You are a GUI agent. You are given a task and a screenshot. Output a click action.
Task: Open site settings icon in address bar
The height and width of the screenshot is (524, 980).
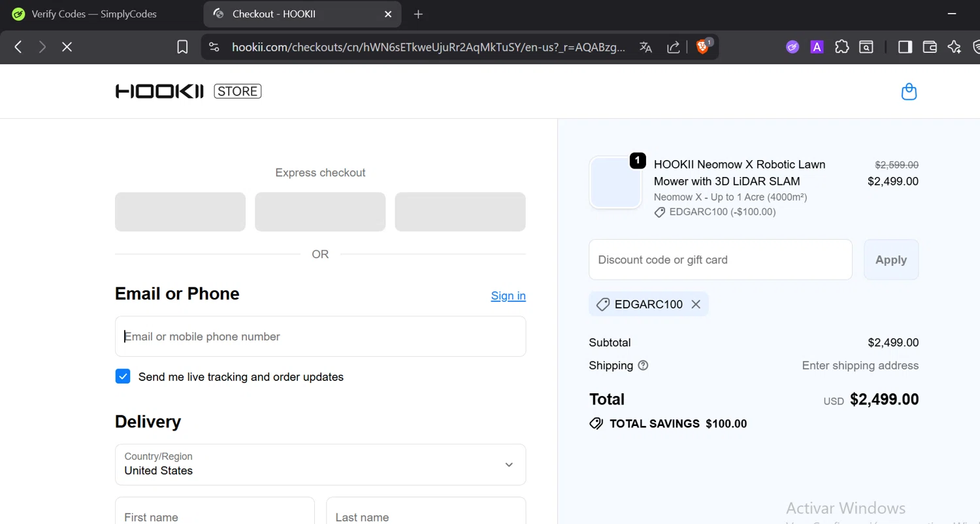(x=214, y=47)
